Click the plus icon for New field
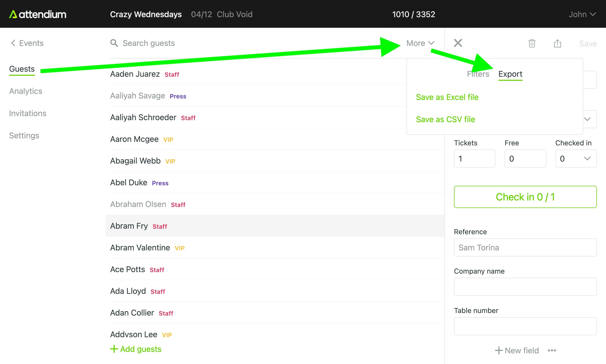 point(499,350)
